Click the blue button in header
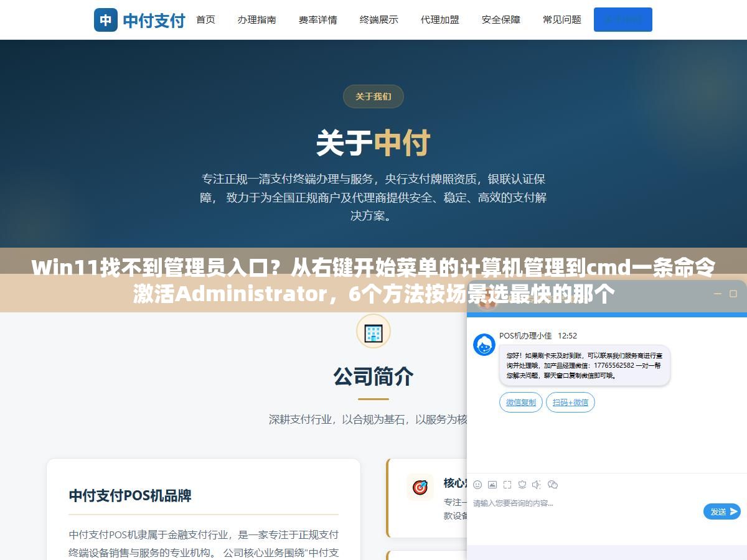747x560 pixels. pyautogui.click(x=622, y=19)
